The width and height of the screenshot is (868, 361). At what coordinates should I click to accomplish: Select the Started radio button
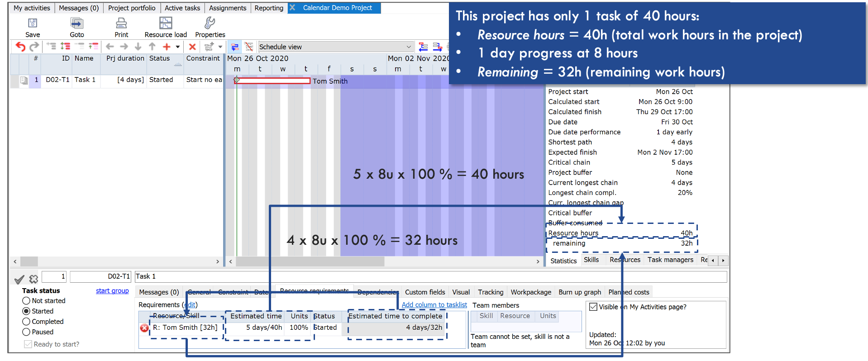(x=26, y=311)
